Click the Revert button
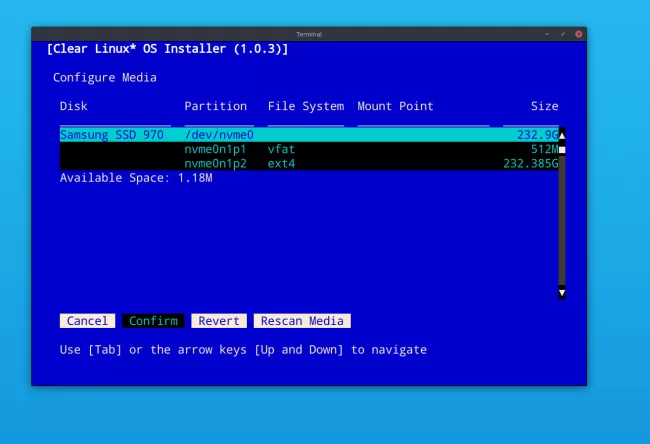 pyautogui.click(x=218, y=321)
